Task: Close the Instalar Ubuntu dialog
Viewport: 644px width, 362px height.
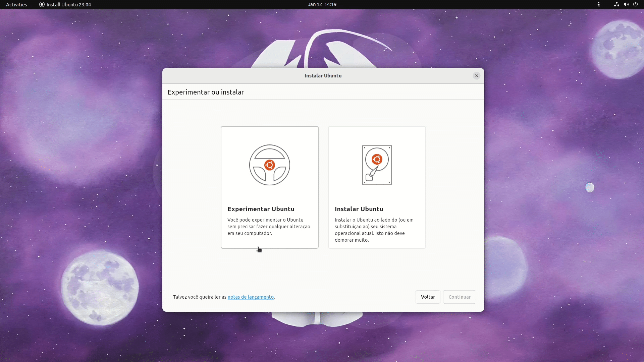Action: (476, 76)
